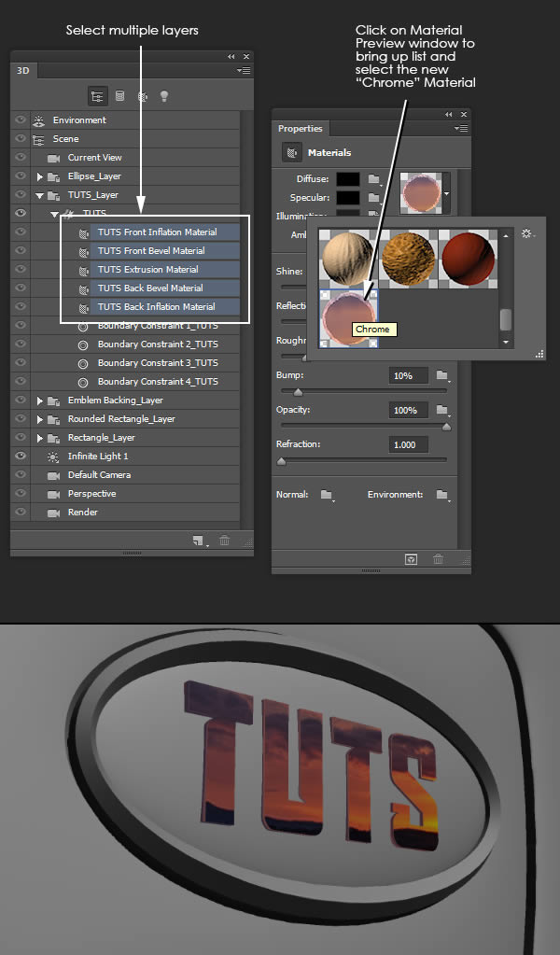Open the Normal map folder menu
Image resolution: width=560 pixels, height=955 pixels.
(x=328, y=495)
